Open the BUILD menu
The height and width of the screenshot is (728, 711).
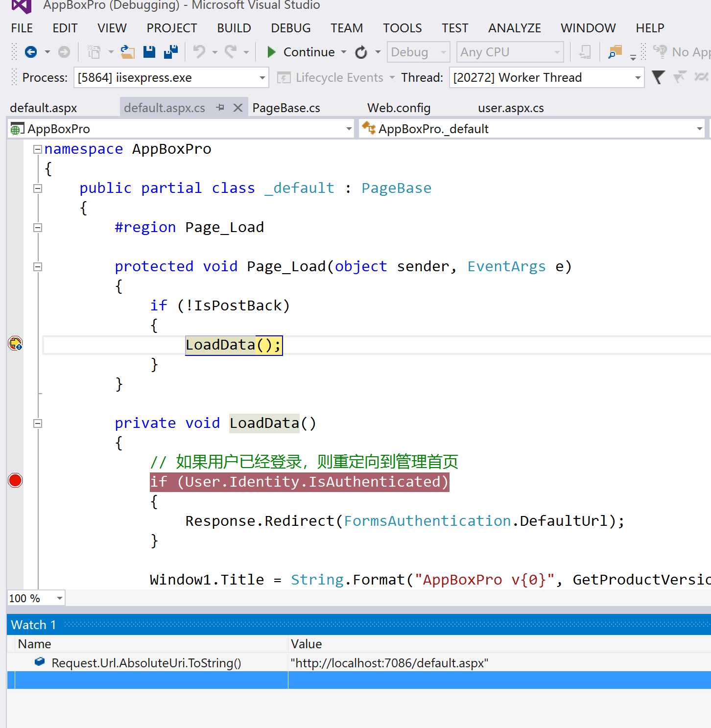[234, 28]
